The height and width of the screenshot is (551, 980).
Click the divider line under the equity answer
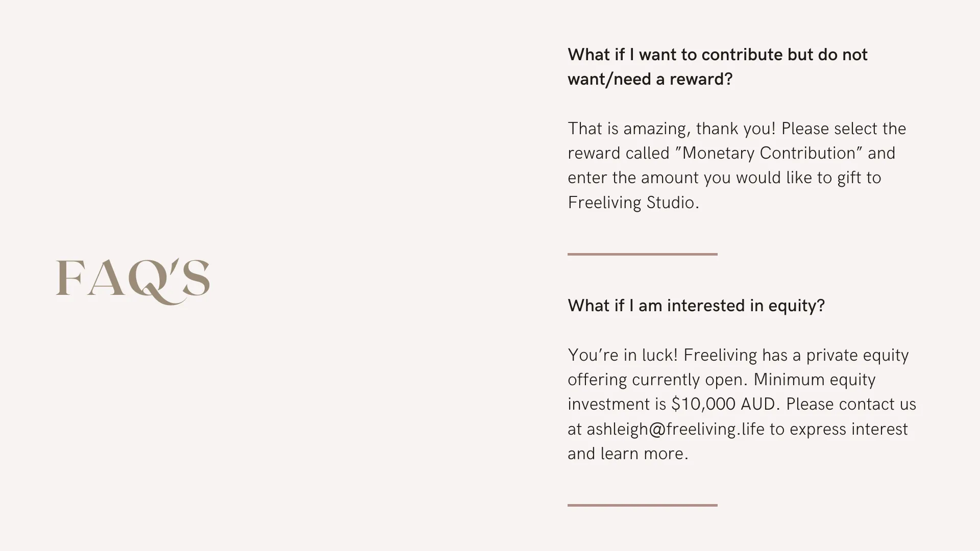[x=643, y=505]
